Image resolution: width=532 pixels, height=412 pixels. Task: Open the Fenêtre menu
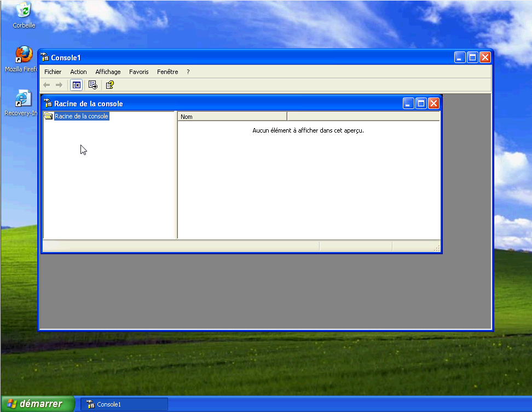[167, 72]
